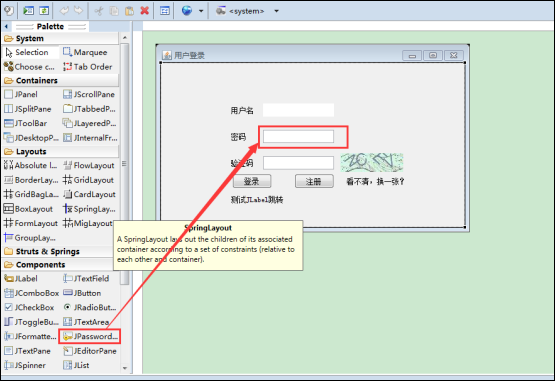556x382 pixels.
Task: Select the FormLayout entry
Action: tap(31, 223)
